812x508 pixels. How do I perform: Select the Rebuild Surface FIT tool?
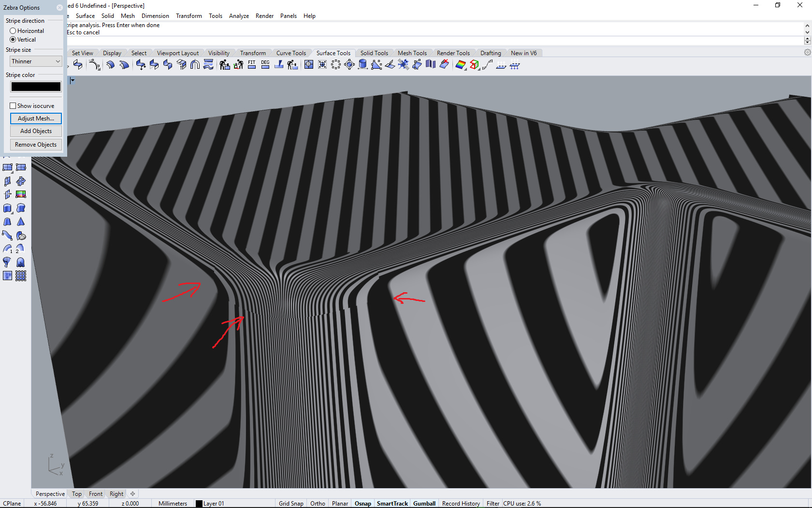(x=252, y=64)
